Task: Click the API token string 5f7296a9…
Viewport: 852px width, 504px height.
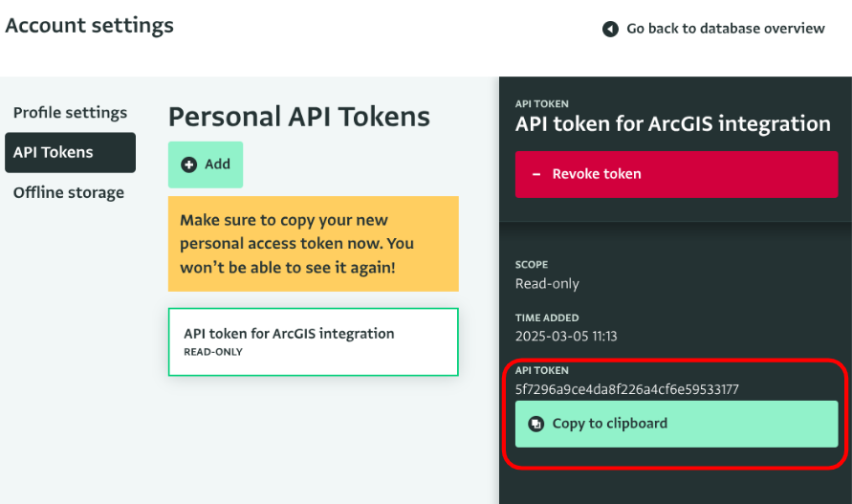Action: tap(626, 389)
